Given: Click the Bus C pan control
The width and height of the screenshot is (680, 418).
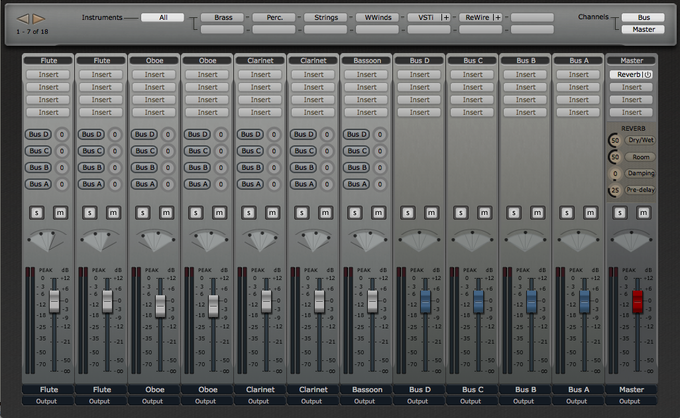Looking at the screenshot, I should [472, 240].
